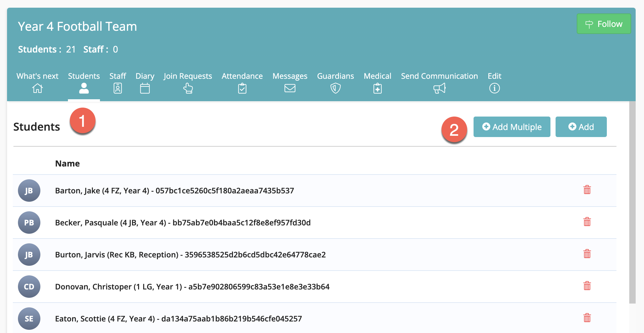Click the Attendance clipboard check icon

(x=242, y=88)
